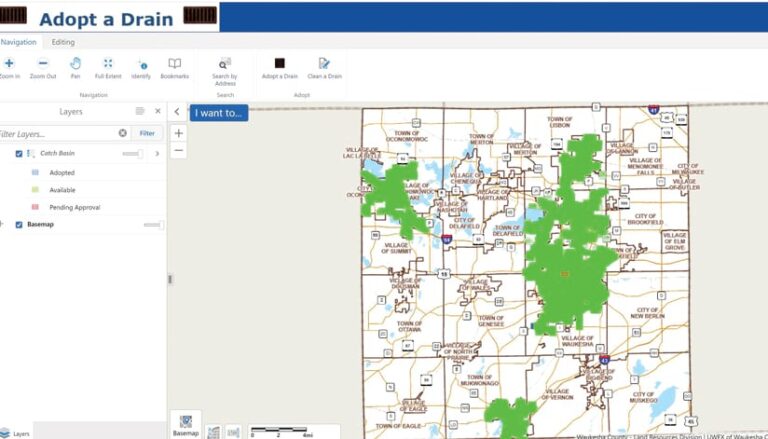Image resolution: width=768 pixels, height=439 pixels.
Task: Collapse the side panel with left arrow
Action: tap(177, 112)
